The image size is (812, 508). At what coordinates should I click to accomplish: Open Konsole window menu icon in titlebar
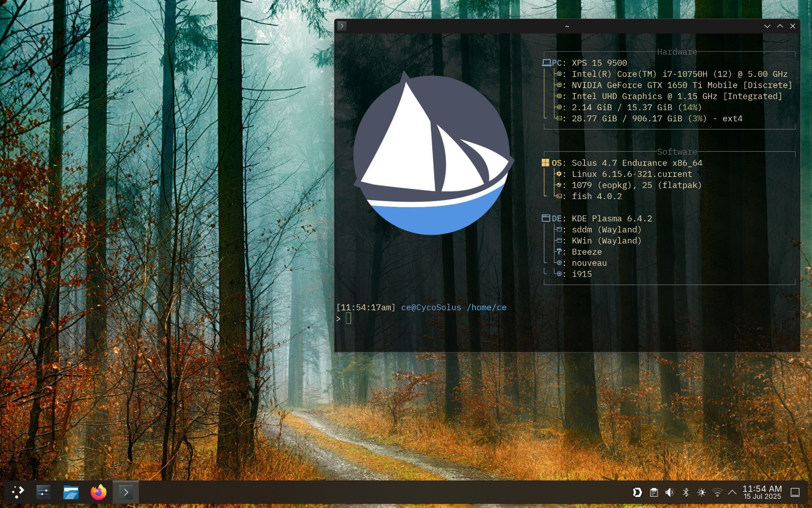coord(342,26)
